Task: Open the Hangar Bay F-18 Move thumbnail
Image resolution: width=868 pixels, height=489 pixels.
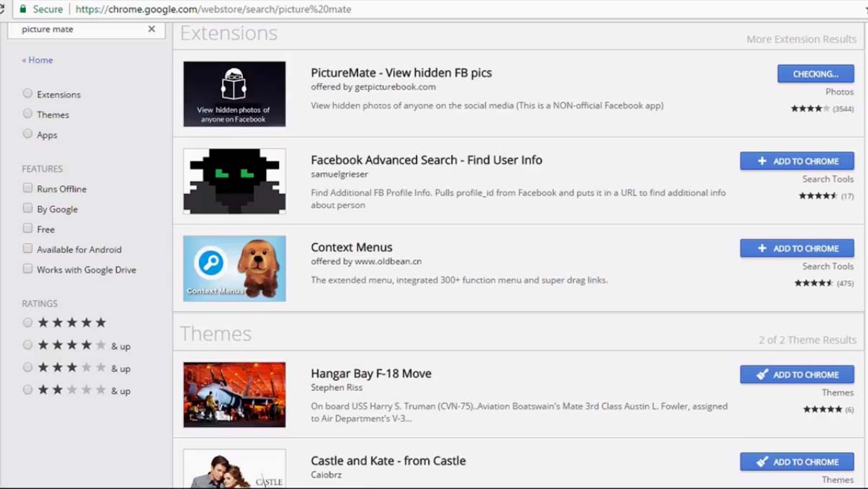Action: (234, 395)
